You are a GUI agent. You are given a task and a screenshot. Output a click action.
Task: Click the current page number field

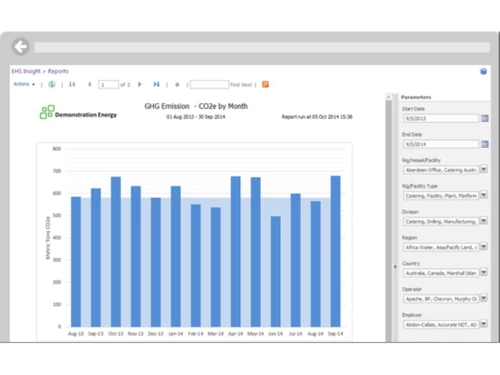(x=108, y=85)
